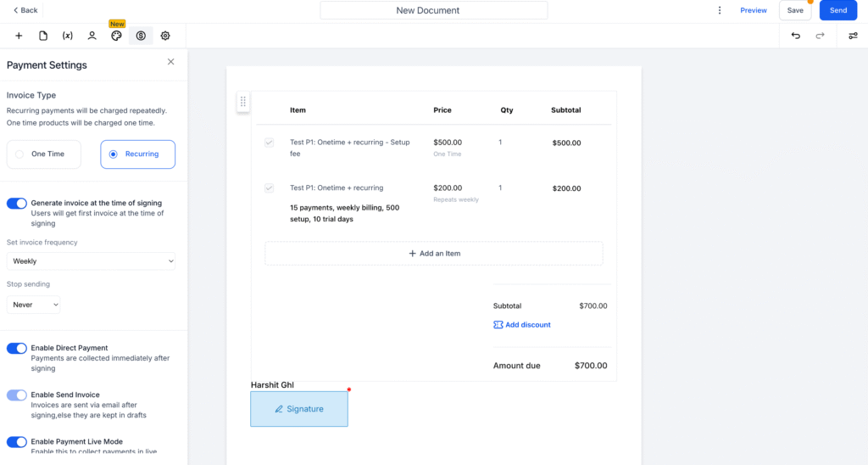Open custom variables (x) icon
Image resolution: width=868 pixels, height=465 pixels.
pyautogui.click(x=68, y=36)
